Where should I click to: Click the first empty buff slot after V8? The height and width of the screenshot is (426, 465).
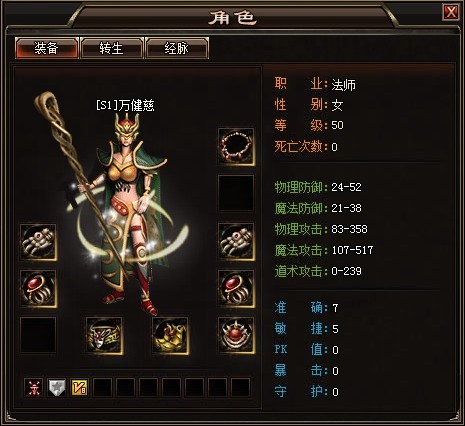click(x=103, y=387)
